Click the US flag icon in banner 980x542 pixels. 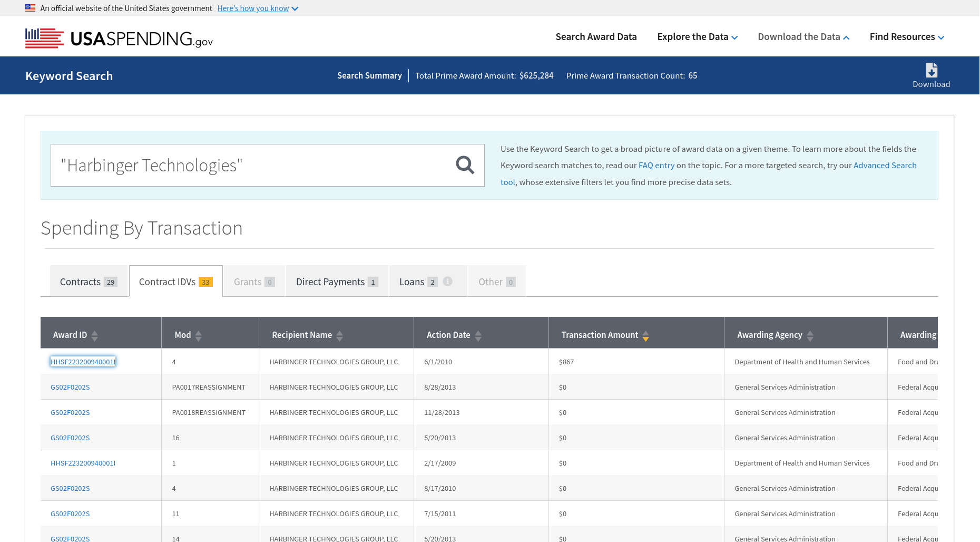click(x=31, y=8)
